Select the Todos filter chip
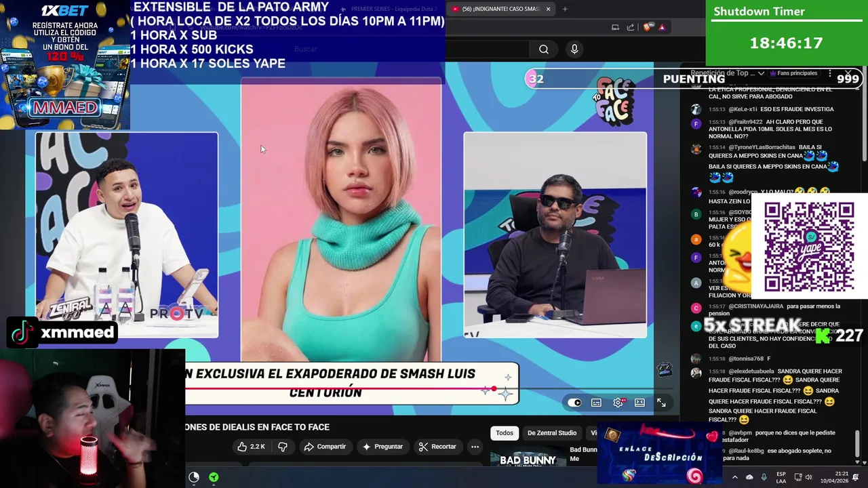The width and height of the screenshot is (868, 488). tap(505, 433)
